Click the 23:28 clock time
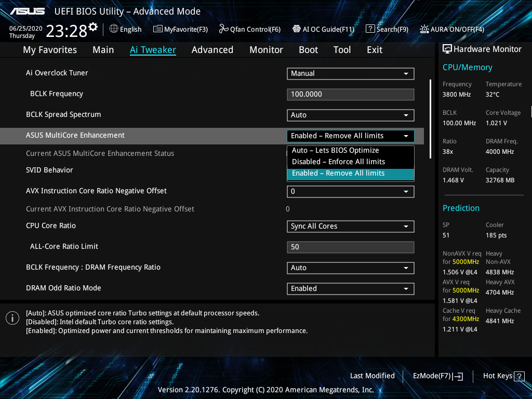 tap(66, 31)
